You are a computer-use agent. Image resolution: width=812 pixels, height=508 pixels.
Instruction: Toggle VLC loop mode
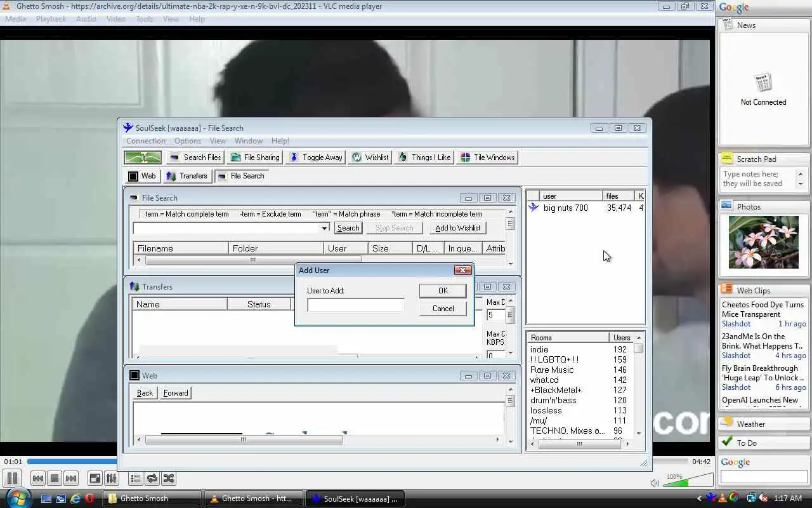point(152,478)
